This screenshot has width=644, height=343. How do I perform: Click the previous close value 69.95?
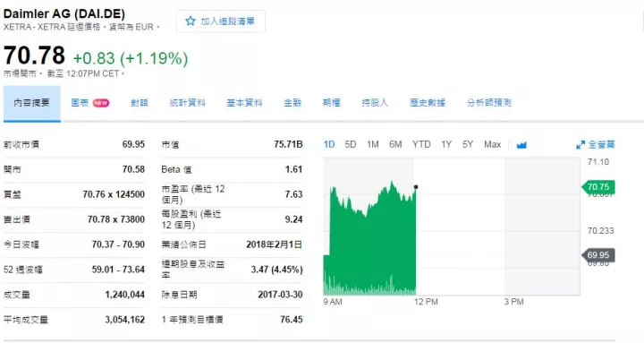coord(133,144)
